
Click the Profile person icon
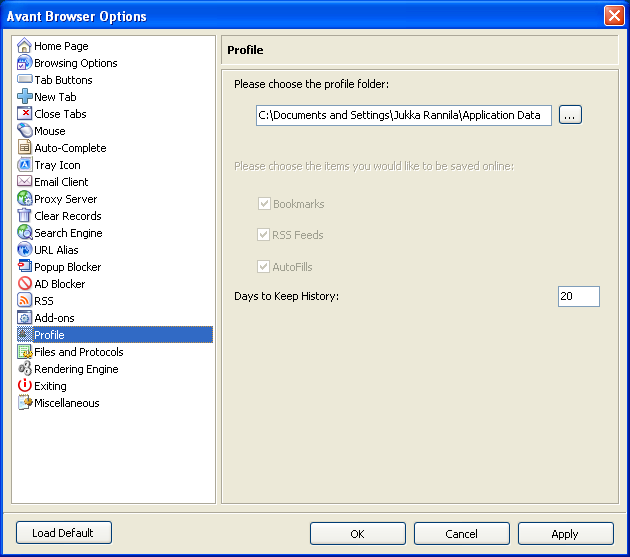(24, 334)
